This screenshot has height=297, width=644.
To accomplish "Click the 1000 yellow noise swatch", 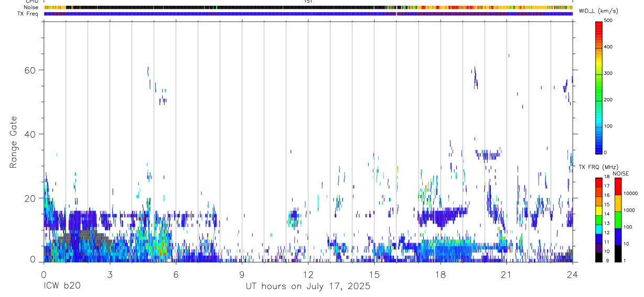I will (618, 203).
